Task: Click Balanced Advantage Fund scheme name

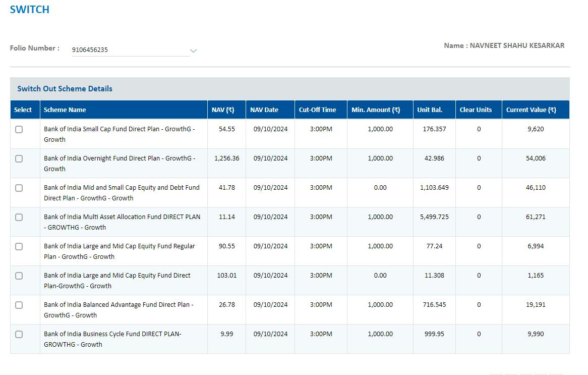Action: pos(119,310)
